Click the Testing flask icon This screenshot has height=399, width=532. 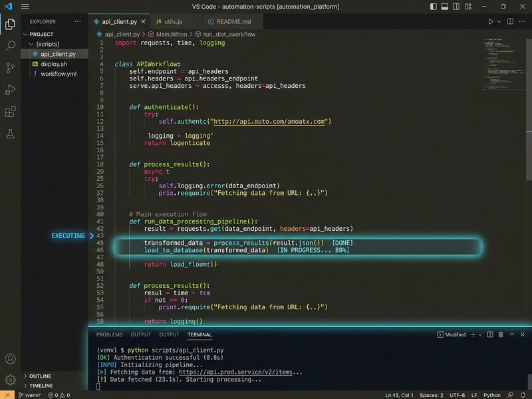(9, 134)
